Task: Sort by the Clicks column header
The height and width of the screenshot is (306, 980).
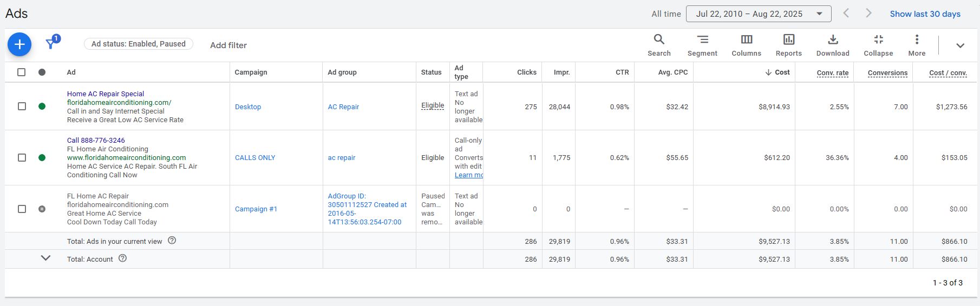Action: click(x=527, y=72)
